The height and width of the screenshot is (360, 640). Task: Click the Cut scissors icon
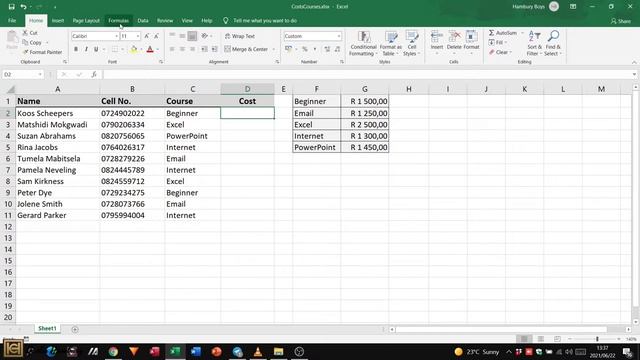click(x=26, y=33)
